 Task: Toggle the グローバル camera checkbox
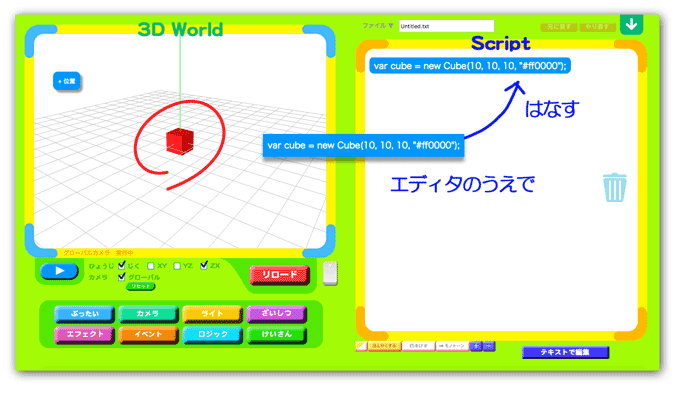pyautogui.click(x=122, y=277)
